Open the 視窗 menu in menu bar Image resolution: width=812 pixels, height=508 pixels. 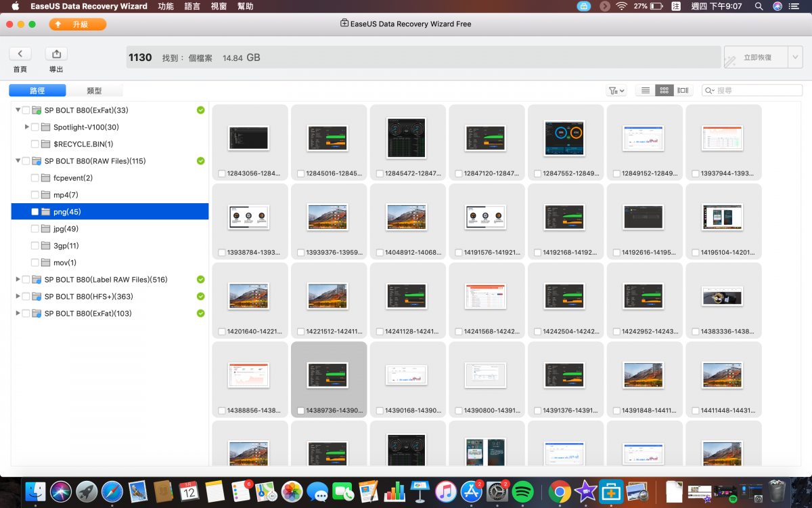tap(219, 6)
